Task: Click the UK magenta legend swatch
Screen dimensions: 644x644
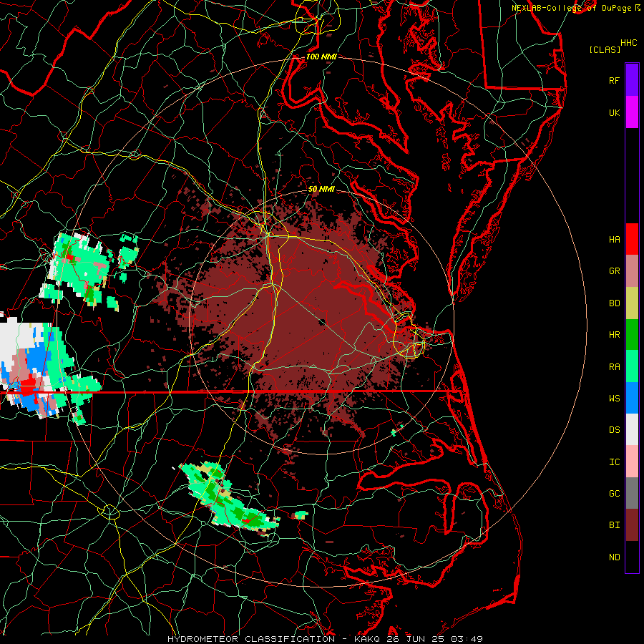Action: 632,112
